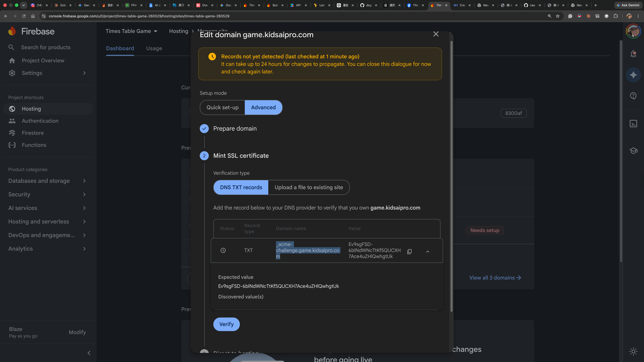Click the Firebase logo icon
This screenshot has height=362, width=644.
click(12, 31)
